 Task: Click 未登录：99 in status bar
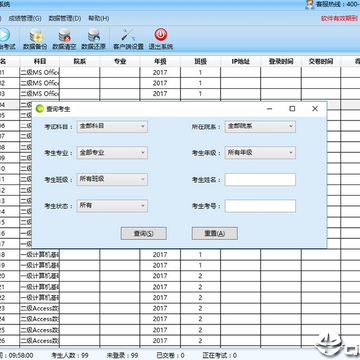pyautogui.click(x=122, y=355)
